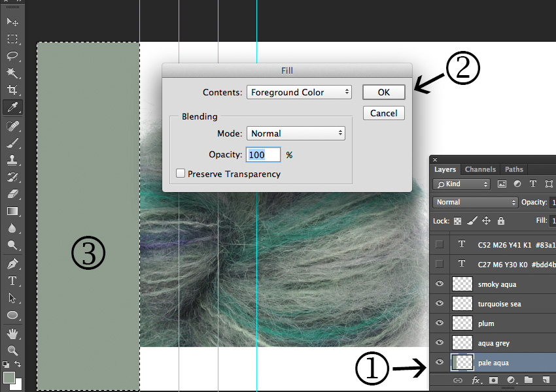This screenshot has height=392, width=556.
Task: Open the layer filter Kind dropdown
Action: 461,184
